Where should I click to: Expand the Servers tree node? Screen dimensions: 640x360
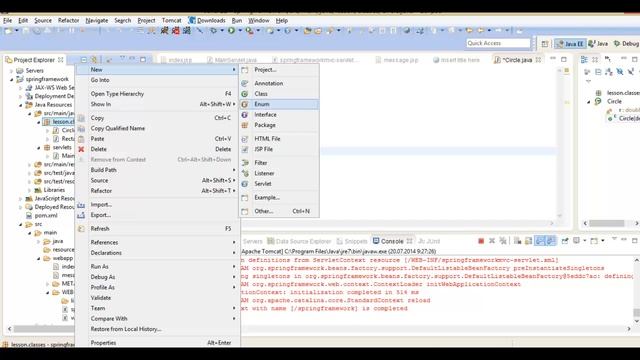(11, 71)
